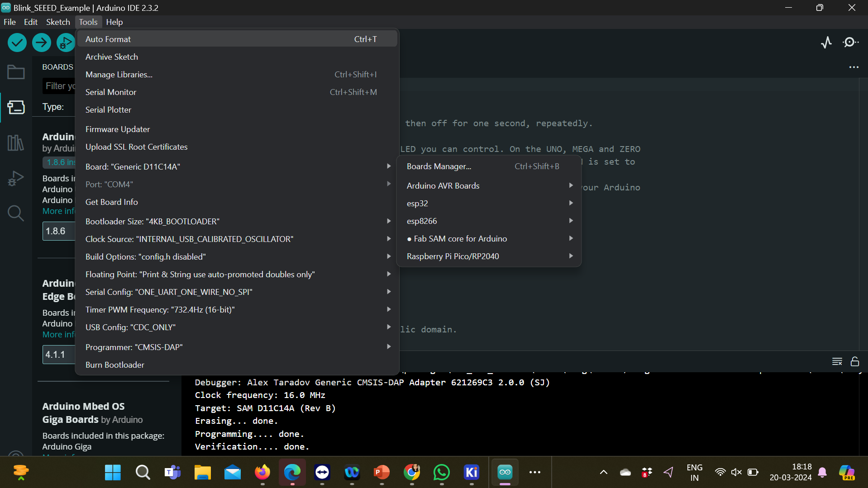
Task: Expand Serial Config submenu
Action: pos(237,292)
